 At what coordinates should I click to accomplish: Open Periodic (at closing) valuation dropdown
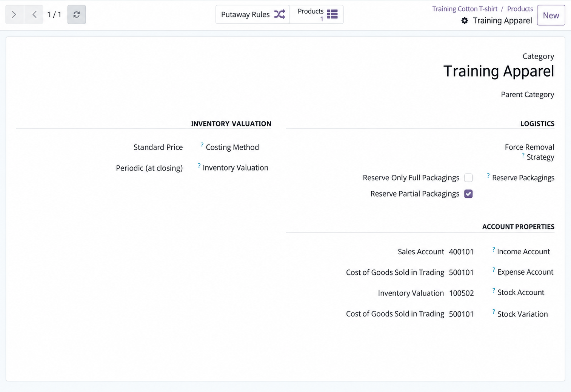149,168
